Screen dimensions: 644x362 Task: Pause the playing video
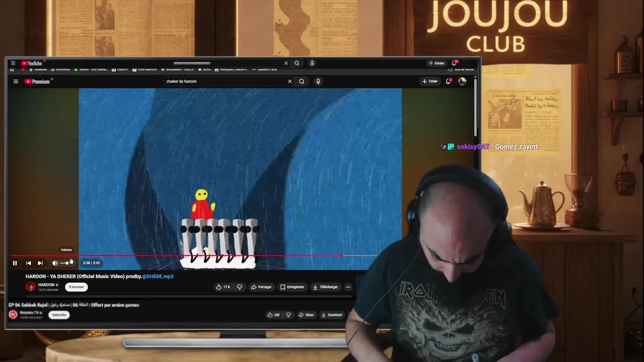click(x=15, y=263)
